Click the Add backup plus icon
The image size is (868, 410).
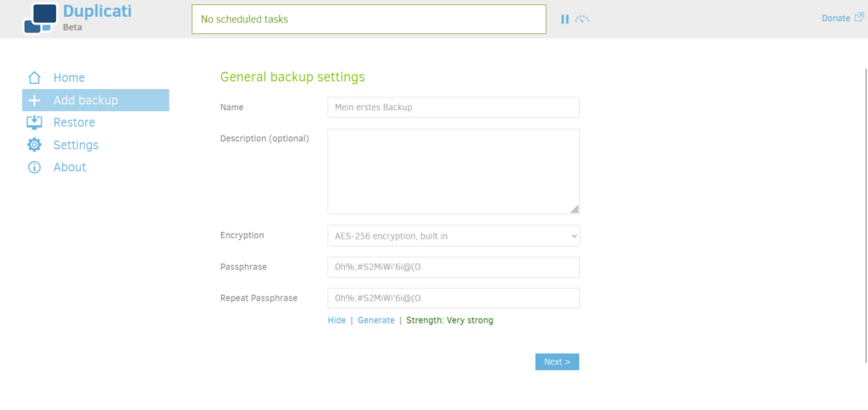pos(35,100)
